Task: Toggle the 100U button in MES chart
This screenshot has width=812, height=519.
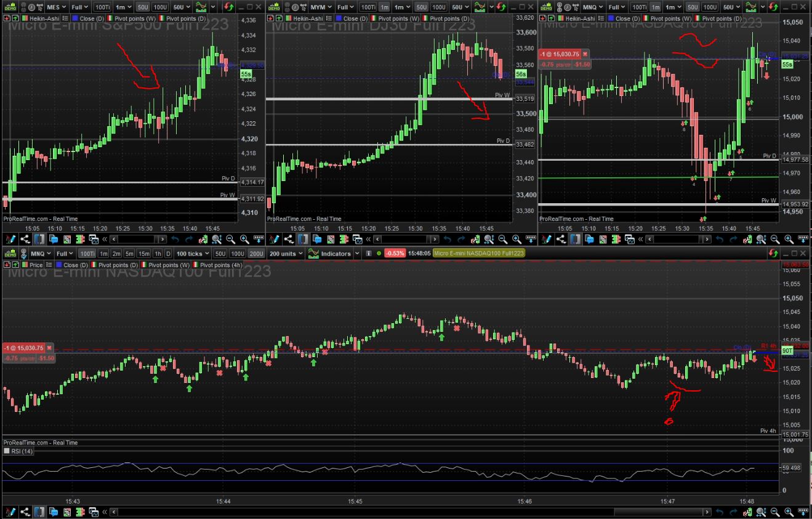Action: (160, 7)
